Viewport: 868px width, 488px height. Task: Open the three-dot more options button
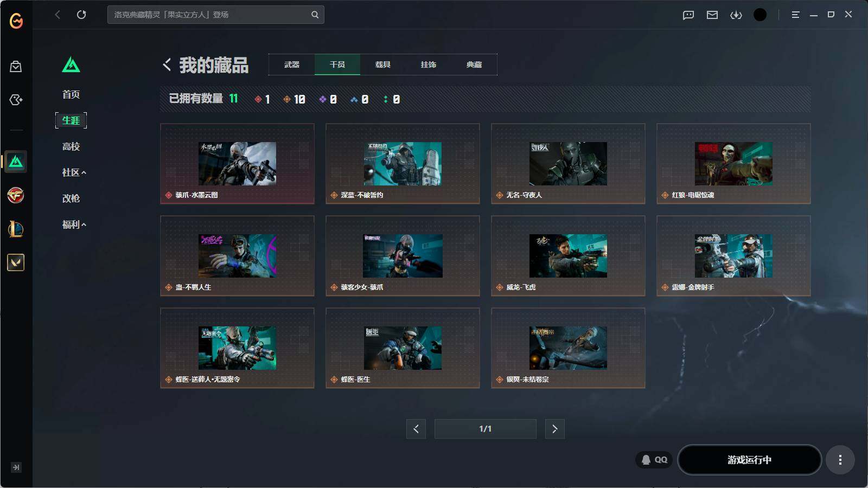(840, 460)
